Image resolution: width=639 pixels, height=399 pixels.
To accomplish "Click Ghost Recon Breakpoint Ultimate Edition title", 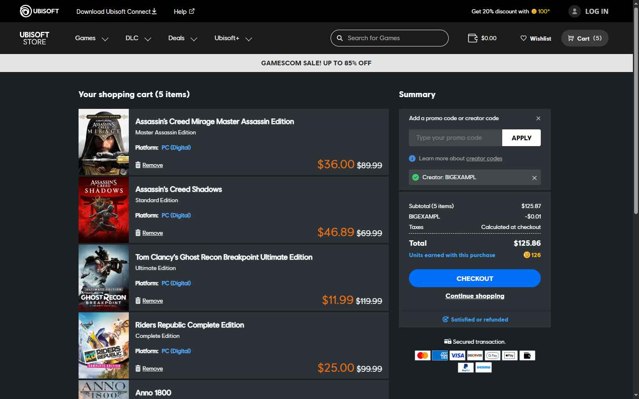I will pos(224,257).
